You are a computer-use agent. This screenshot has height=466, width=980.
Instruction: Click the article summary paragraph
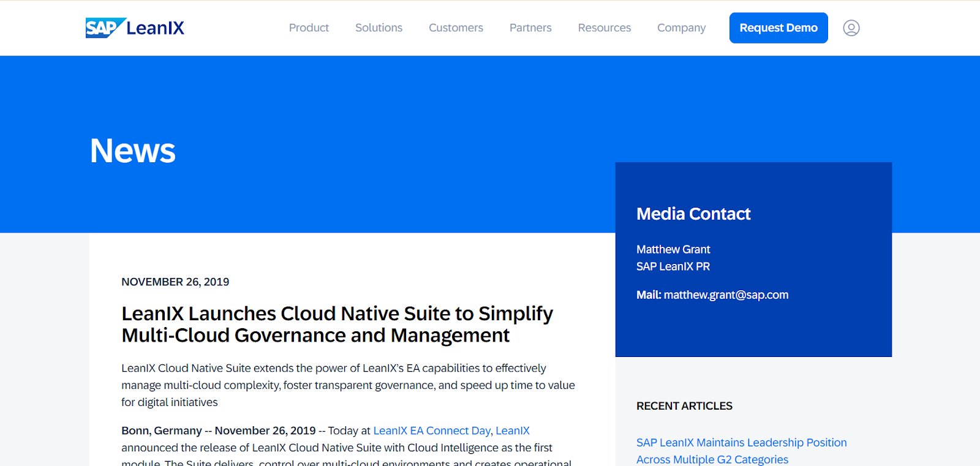[x=348, y=385]
